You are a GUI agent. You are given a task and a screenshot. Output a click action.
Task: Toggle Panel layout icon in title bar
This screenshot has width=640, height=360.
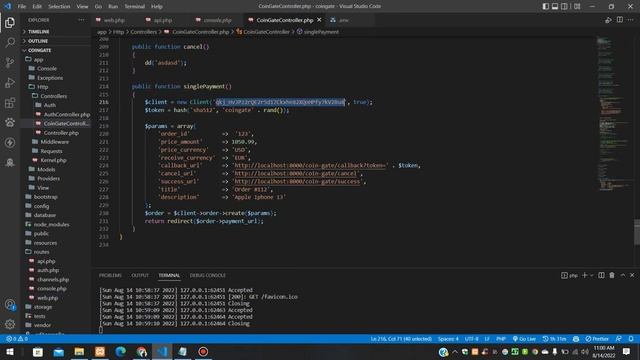pos(555,6)
